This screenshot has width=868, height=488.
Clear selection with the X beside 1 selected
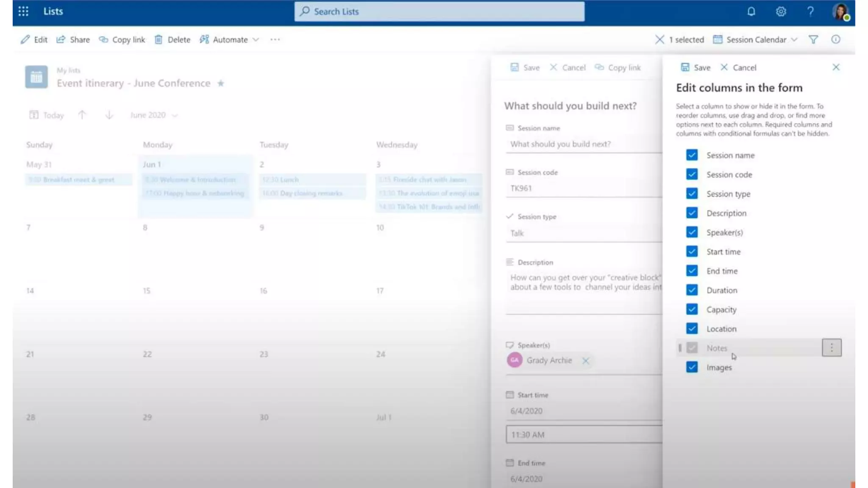coord(659,39)
